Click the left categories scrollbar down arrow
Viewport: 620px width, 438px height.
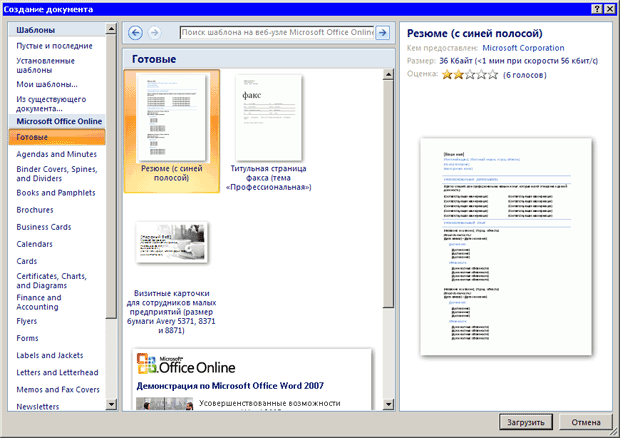click(x=112, y=404)
